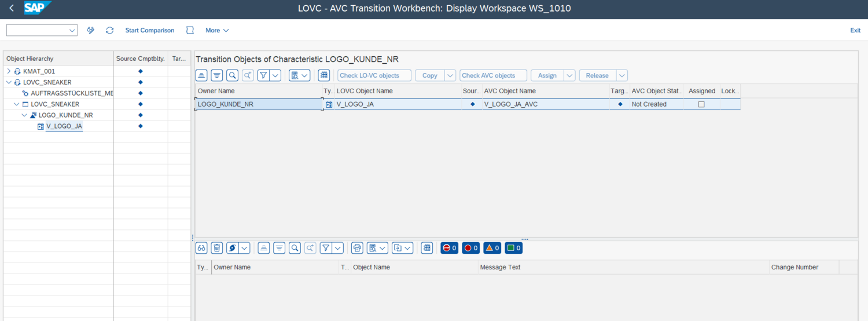Click the characteristic icon beside LOGO_KUNDE_NR in tree
The height and width of the screenshot is (321, 868).
pos(34,115)
